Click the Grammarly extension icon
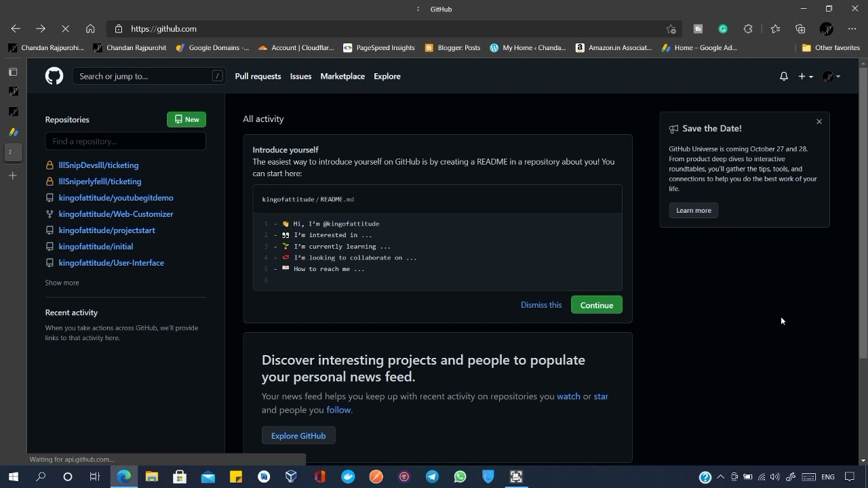 click(x=723, y=29)
